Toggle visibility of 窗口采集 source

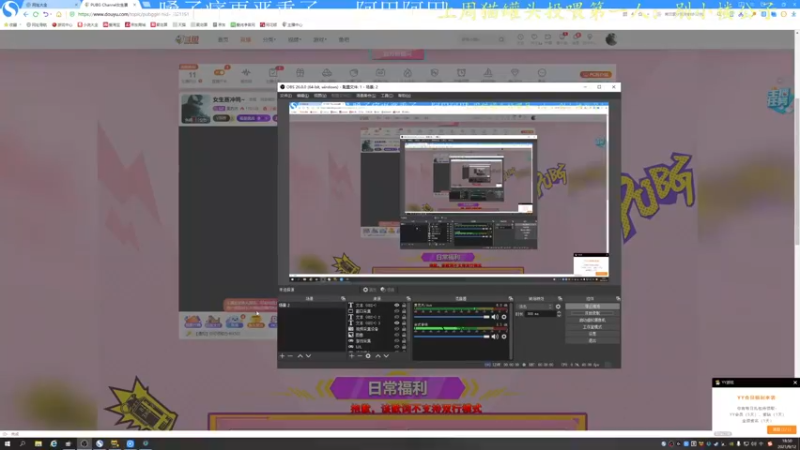pos(396,311)
